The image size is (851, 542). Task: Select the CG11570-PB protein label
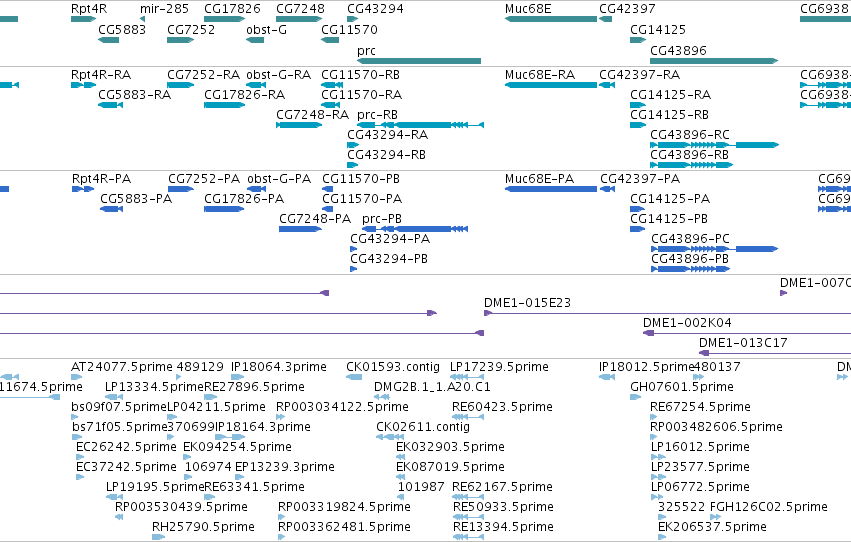click(361, 179)
